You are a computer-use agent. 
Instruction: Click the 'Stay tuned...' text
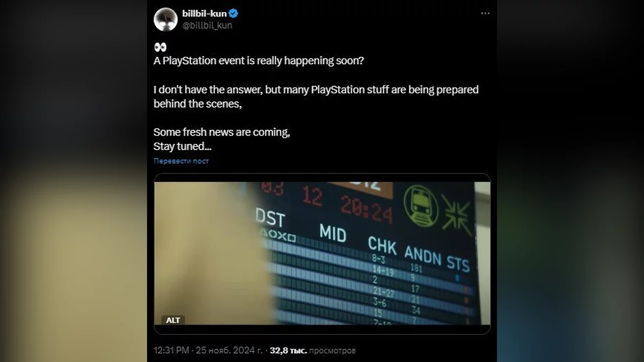pos(182,146)
